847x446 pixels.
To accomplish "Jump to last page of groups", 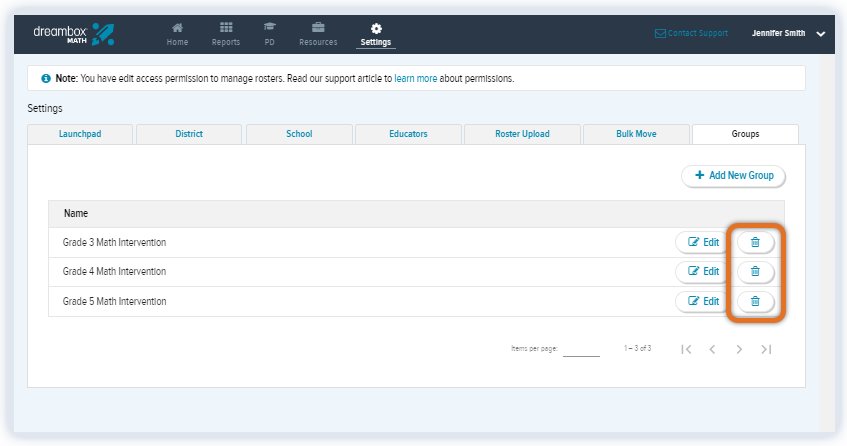I will point(766,349).
